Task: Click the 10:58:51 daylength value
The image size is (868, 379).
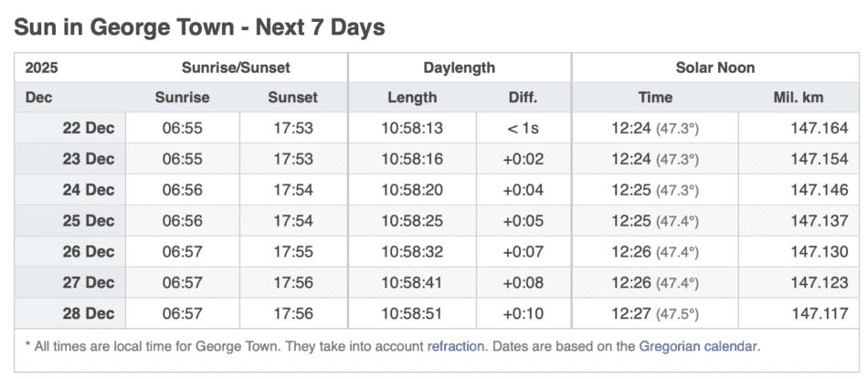Action: [x=412, y=313]
